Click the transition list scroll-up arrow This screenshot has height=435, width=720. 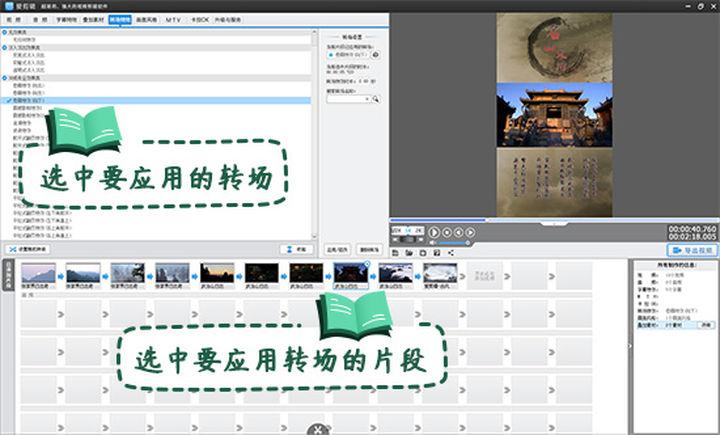click(x=315, y=33)
